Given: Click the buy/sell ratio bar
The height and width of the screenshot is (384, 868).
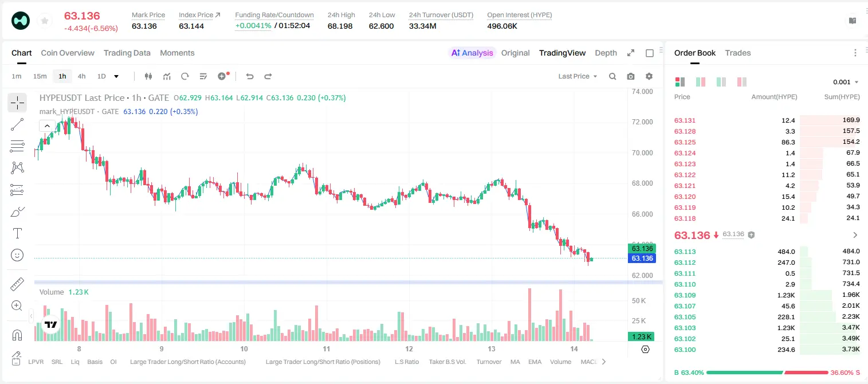Looking at the screenshot, I should point(767,373).
